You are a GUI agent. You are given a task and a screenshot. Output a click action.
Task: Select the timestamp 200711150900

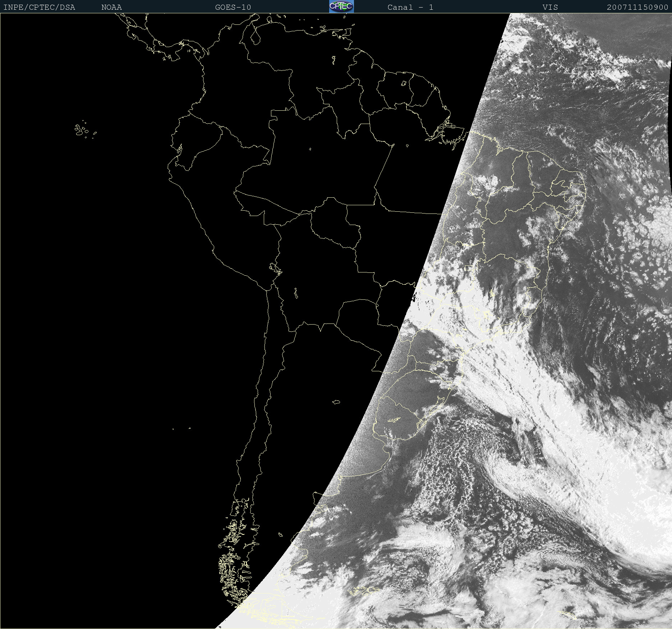coord(638,7)
